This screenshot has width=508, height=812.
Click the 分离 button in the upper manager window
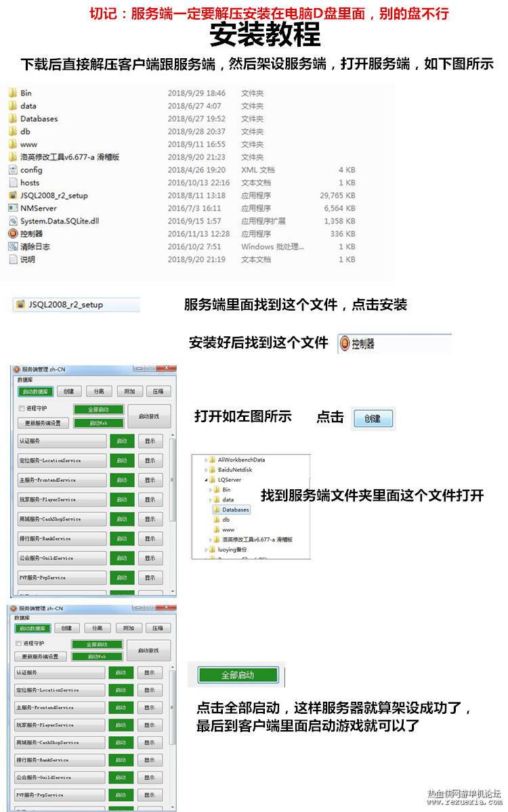pos(99,391)
